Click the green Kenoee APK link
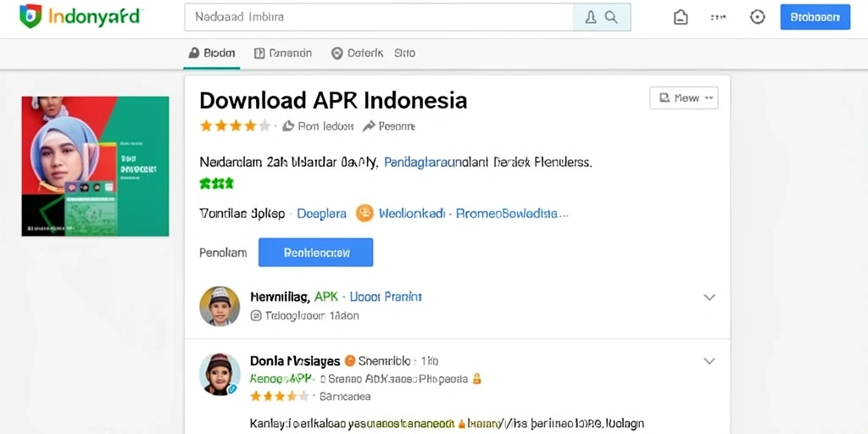This screenshot has width=868, height=434. click(x=282, y=379)
